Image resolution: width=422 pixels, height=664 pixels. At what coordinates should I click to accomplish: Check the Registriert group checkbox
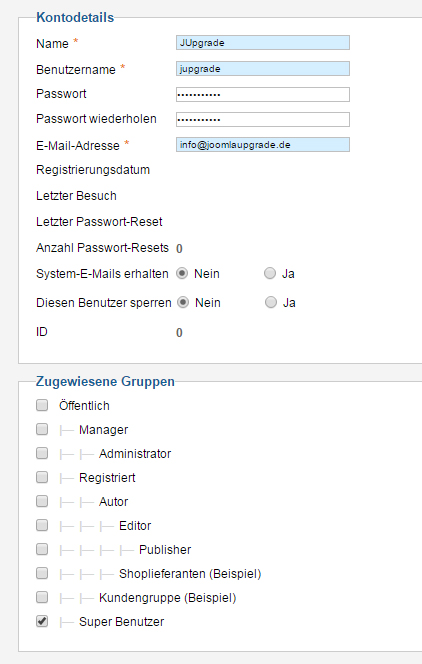(x=42, y=477)
